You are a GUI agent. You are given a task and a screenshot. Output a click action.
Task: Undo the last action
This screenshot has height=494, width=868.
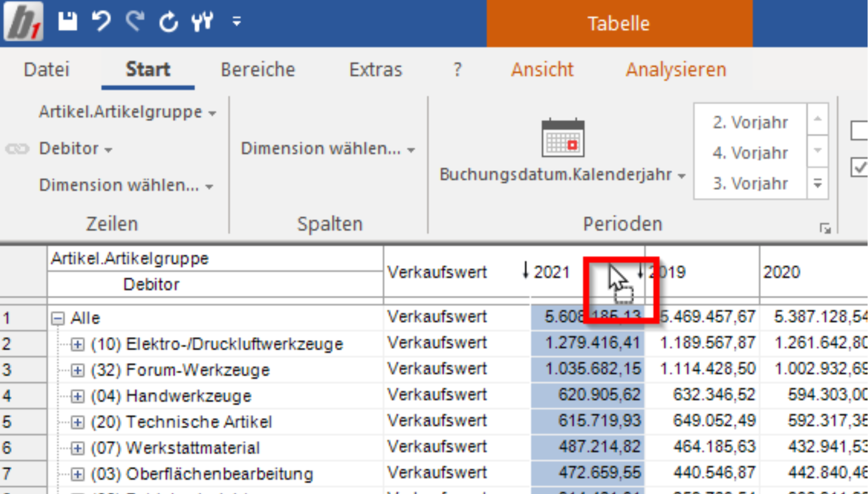pos(101,21)
